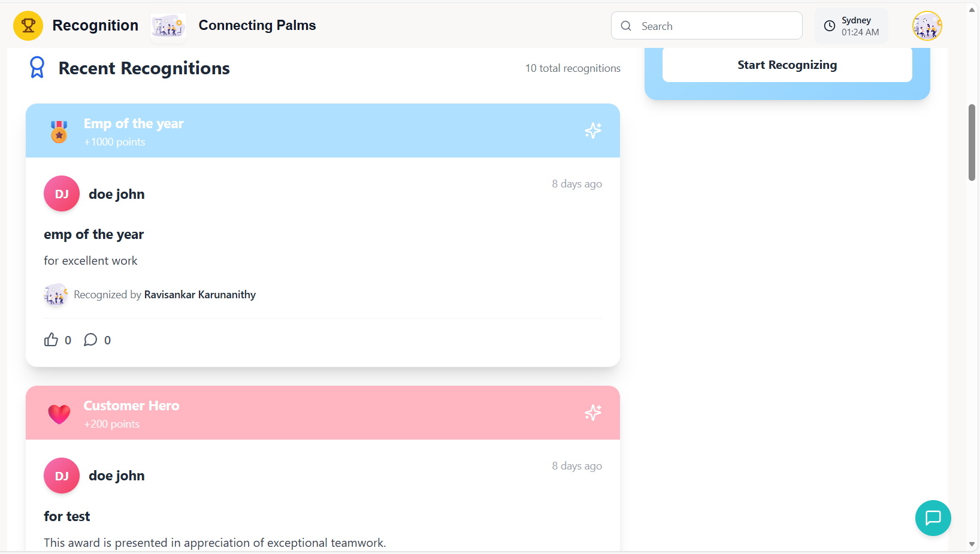Click into the Search field

[716, 26]
